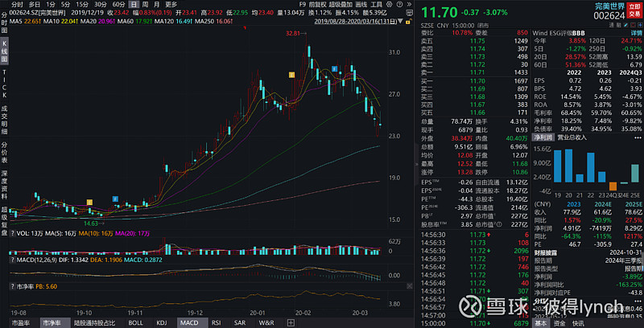Select the 资金 bottom tab
Image resolution: width=644 pixels, height=328 pixels.
[559, 323]
